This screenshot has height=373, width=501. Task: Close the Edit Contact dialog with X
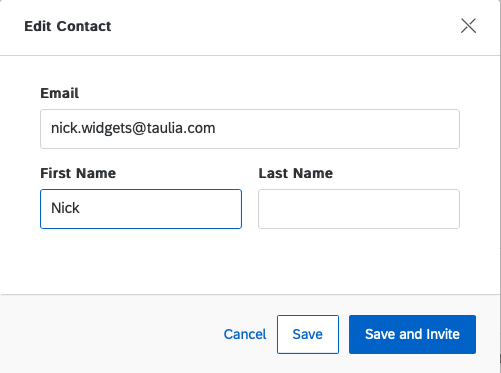tap(468, 26)
